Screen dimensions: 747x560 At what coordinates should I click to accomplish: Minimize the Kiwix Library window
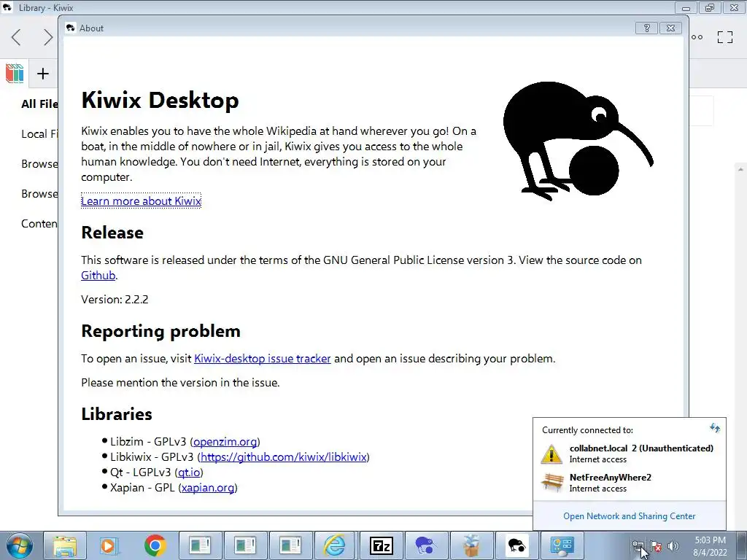686,7
